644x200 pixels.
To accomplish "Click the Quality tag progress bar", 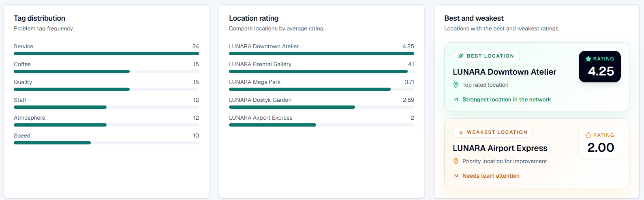I will tap(106, 89).
